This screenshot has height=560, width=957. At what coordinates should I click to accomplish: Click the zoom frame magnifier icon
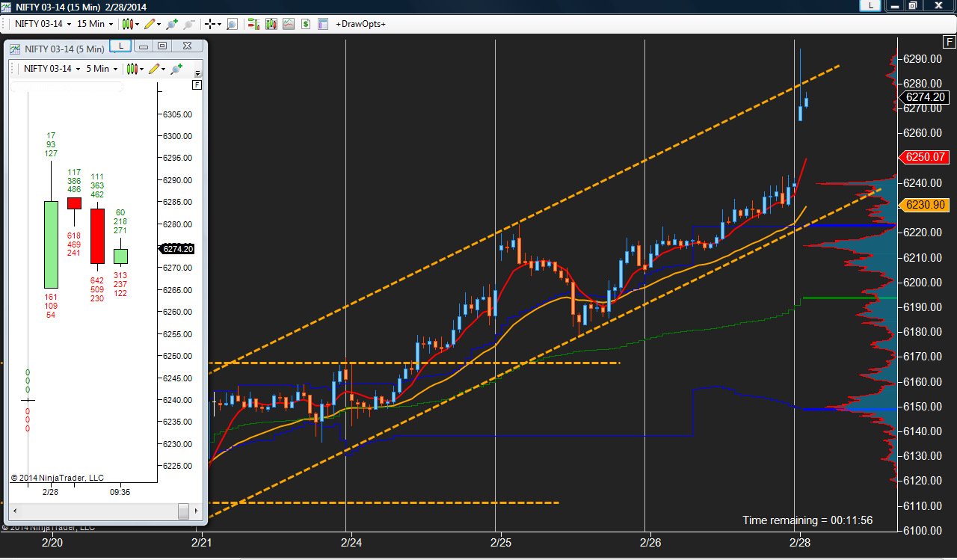coord(232,24)
